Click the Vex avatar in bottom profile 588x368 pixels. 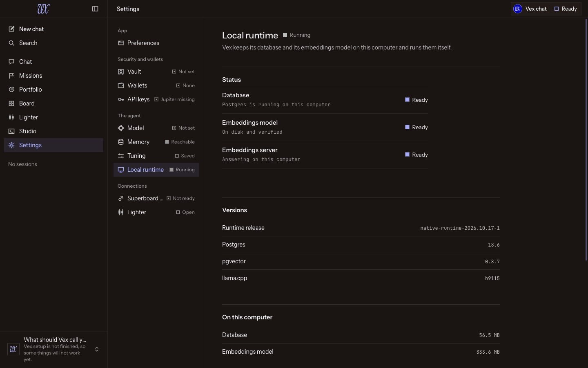[13, 349]
